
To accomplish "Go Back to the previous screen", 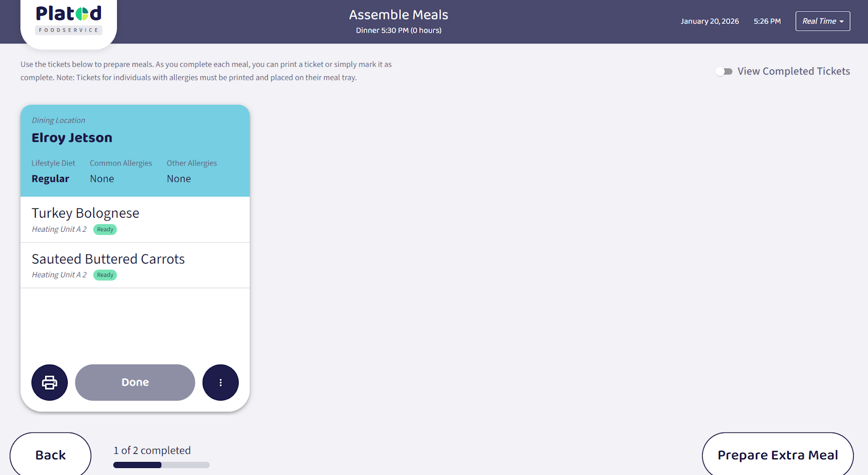I will tap(50, 455).
